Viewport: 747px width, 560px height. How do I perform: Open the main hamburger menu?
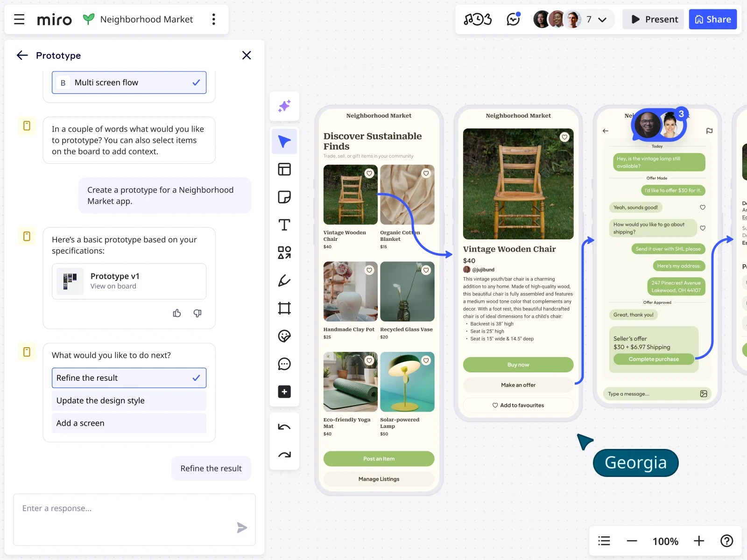pos(19,19)
